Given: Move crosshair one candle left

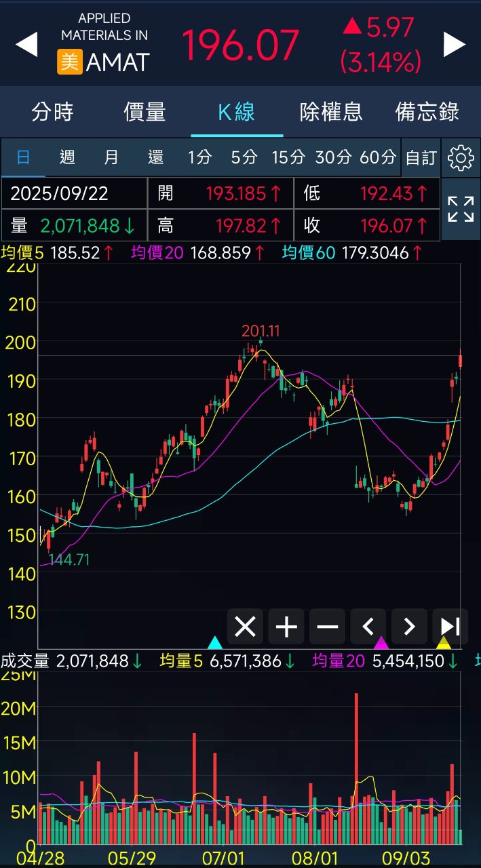Looking at the screenshot, I should coord(368,627).
